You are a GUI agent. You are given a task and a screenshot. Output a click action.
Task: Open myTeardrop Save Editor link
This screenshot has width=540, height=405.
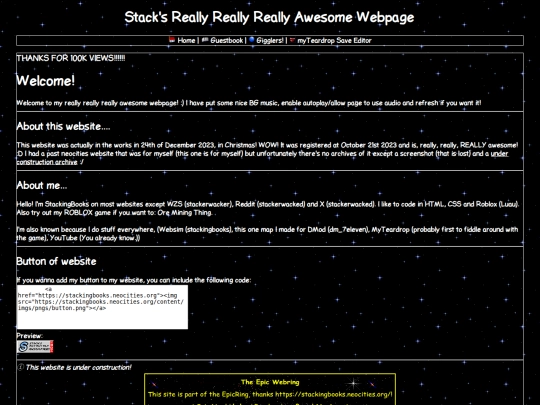[x=334, y=41]
